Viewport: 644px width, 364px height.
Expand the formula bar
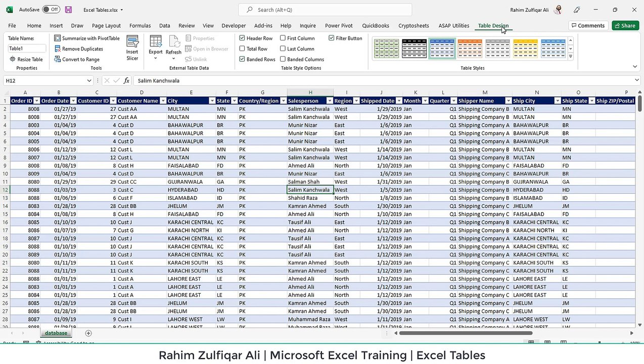[636, 80]
